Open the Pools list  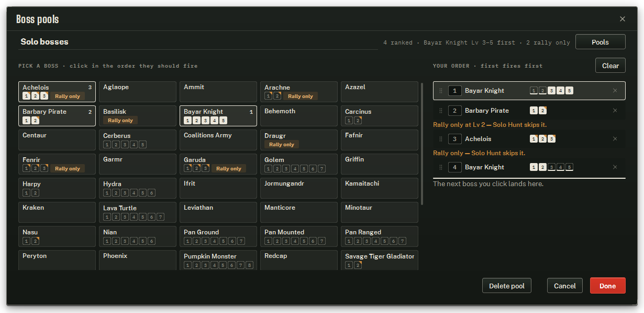click(x=600, y=42)
